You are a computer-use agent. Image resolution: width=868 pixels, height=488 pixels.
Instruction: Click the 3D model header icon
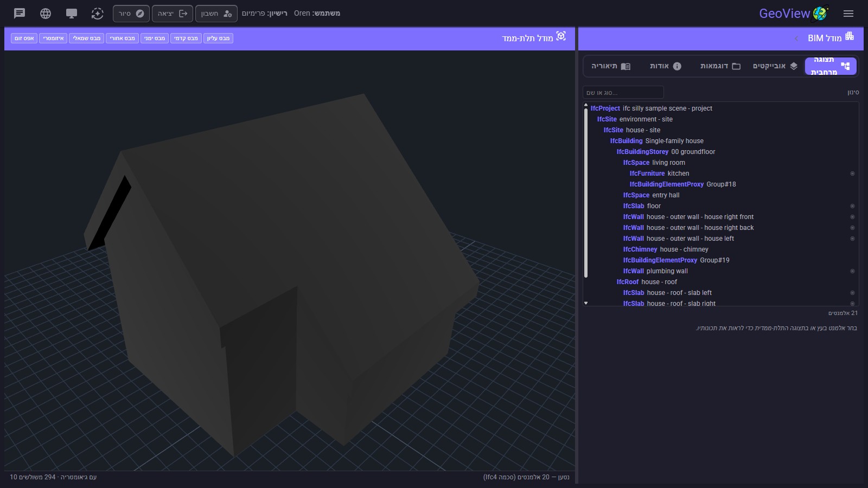click(561, 36)
